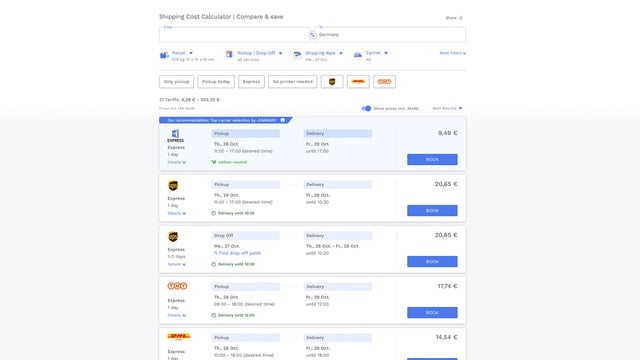
Task: Click the UPS logo on the Pickup 20,65 € offer
Action: [173, 186]
